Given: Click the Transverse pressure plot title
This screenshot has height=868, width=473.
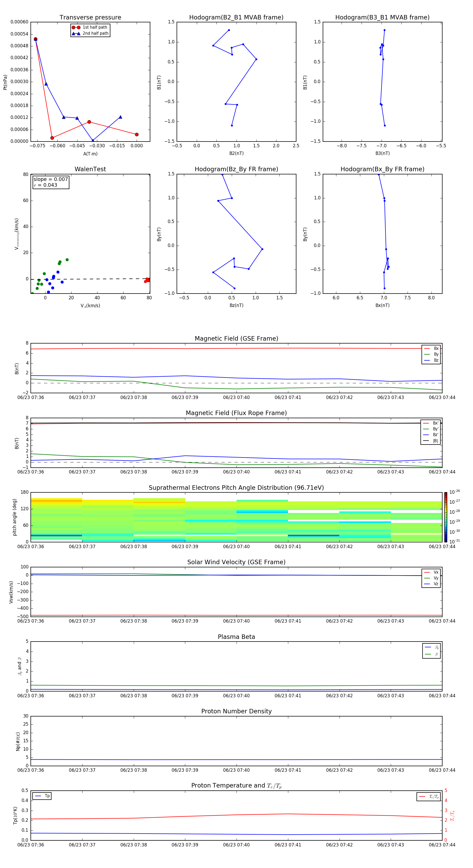Looking at the screenshot, I should click(90, 18).
